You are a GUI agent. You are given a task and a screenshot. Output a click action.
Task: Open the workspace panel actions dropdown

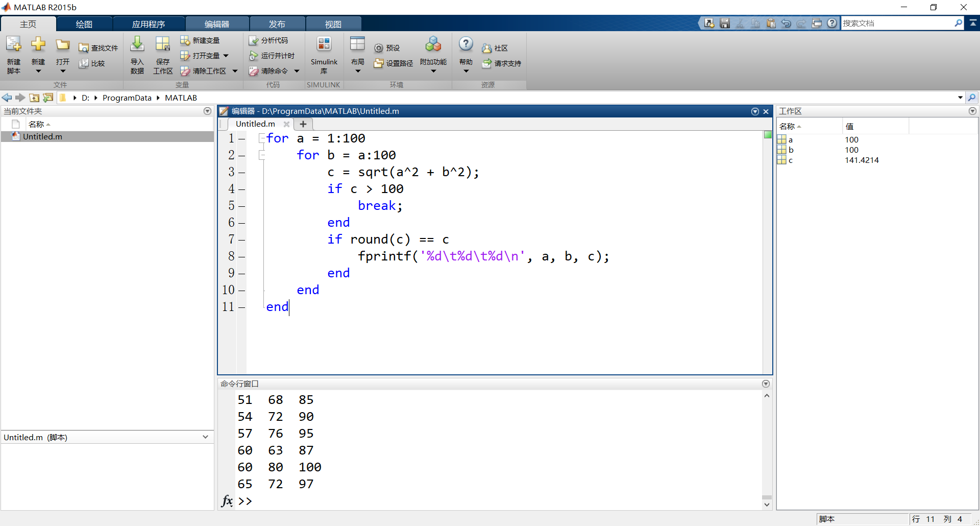972,111
